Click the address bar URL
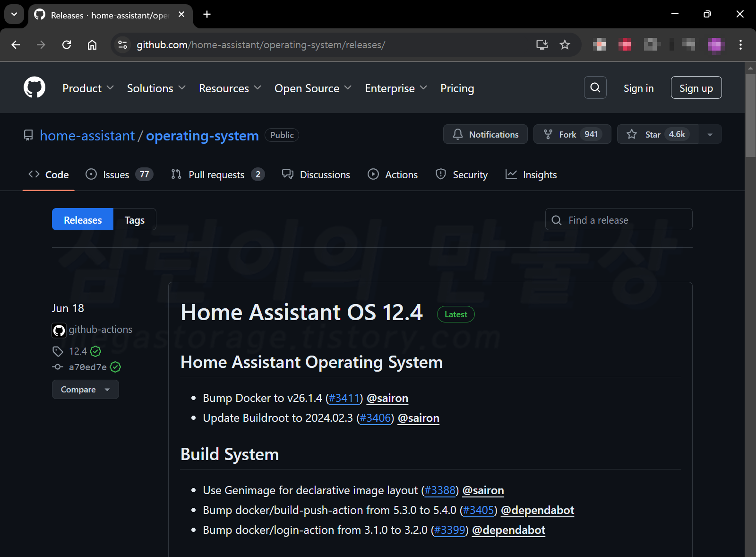Image resolution: width=756 pixels, height=557 pixels. tap(261, 45)
